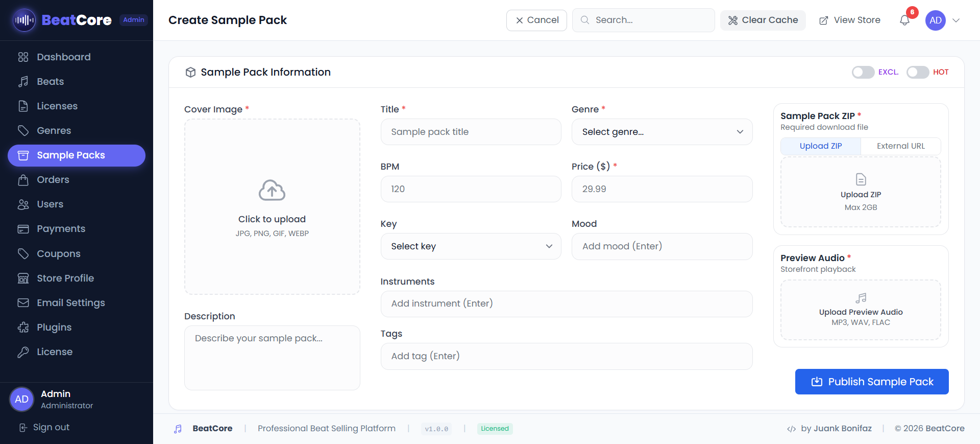Click the Add instrument input
The image size is (980, 444).
coord(567,303)
